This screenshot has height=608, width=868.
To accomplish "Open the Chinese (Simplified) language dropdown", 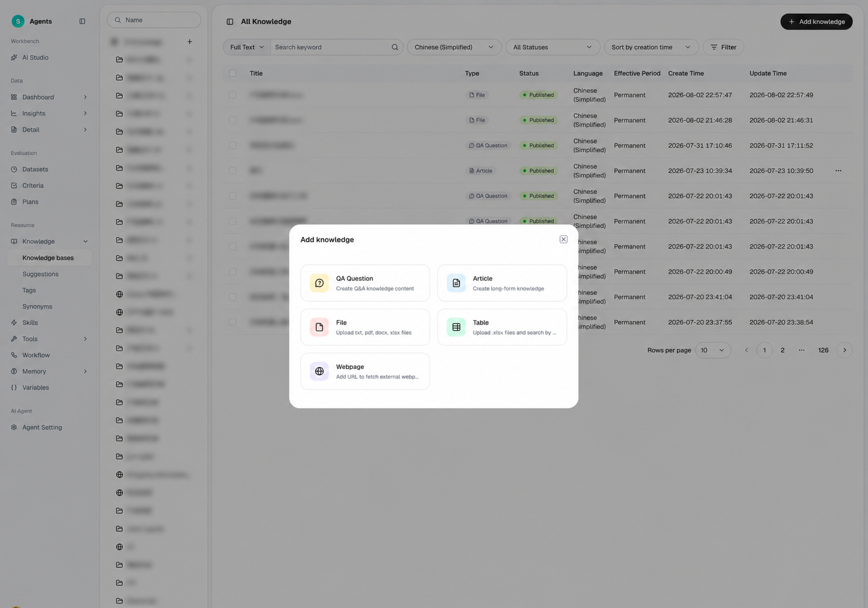I will 454,47.
